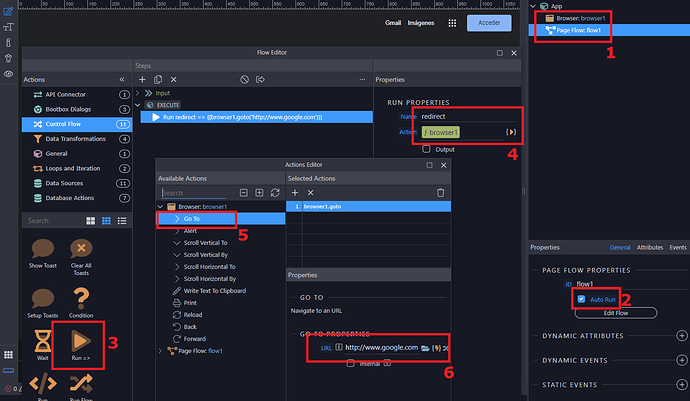Collapse the Browser: browser1 node in Available Actions
Image resolution: width=690 pixels, height=401 pixels.
pos(160,206)
